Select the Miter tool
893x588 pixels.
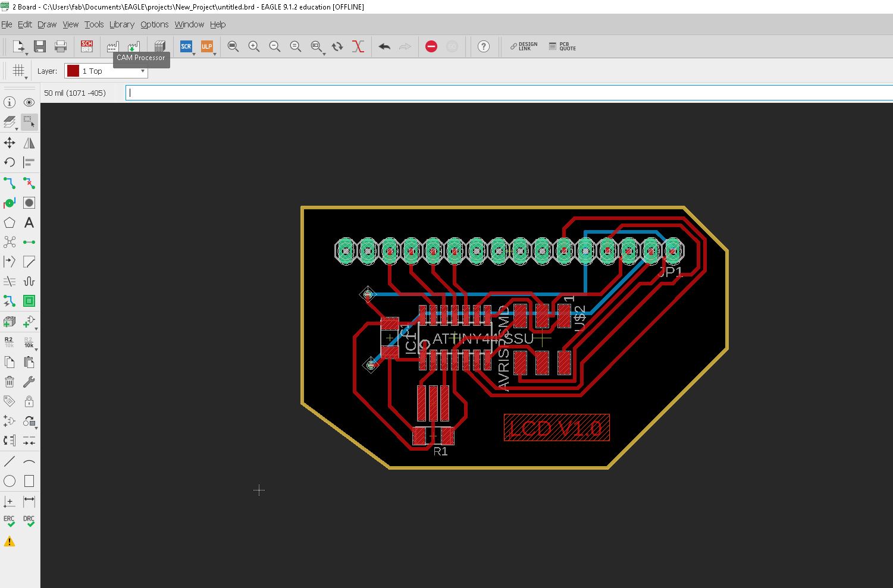click(x=29, y=262)
